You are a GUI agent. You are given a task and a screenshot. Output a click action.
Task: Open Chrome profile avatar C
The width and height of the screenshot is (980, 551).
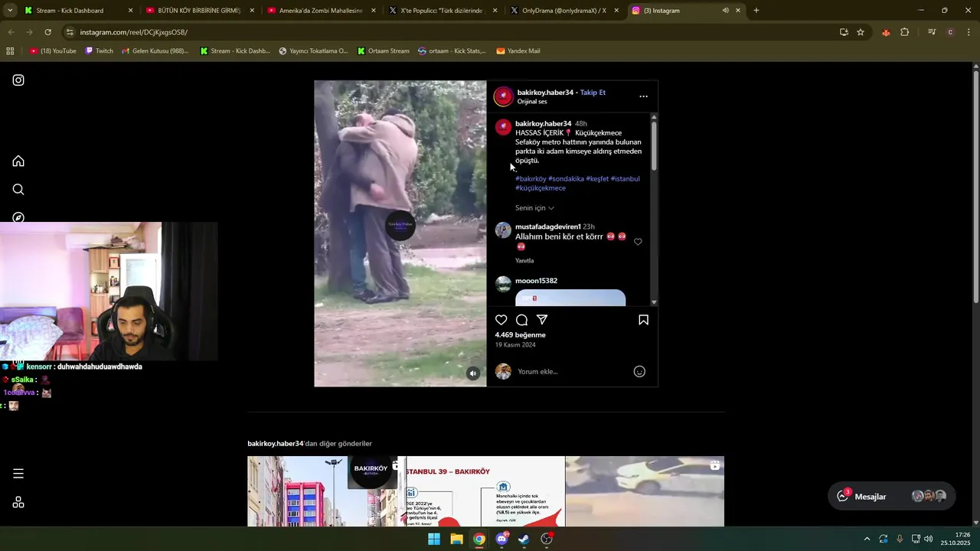coord(950,32)
